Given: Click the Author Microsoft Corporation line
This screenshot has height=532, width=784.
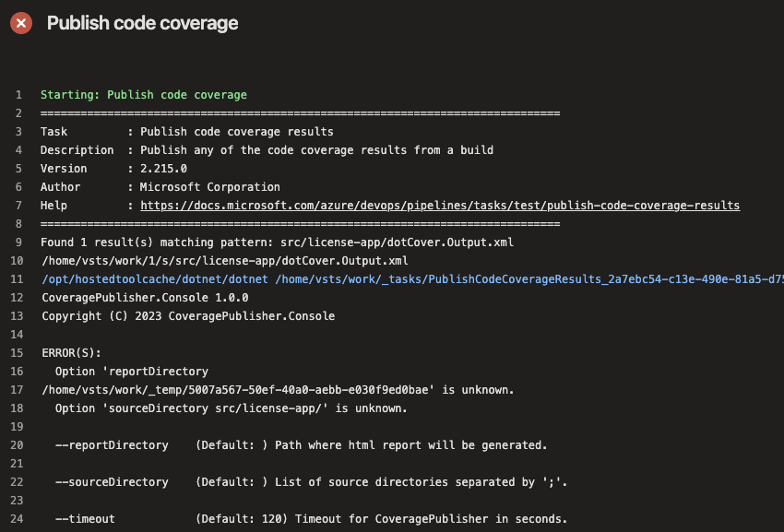Looking at the screenshot, I should coord(166,186).
